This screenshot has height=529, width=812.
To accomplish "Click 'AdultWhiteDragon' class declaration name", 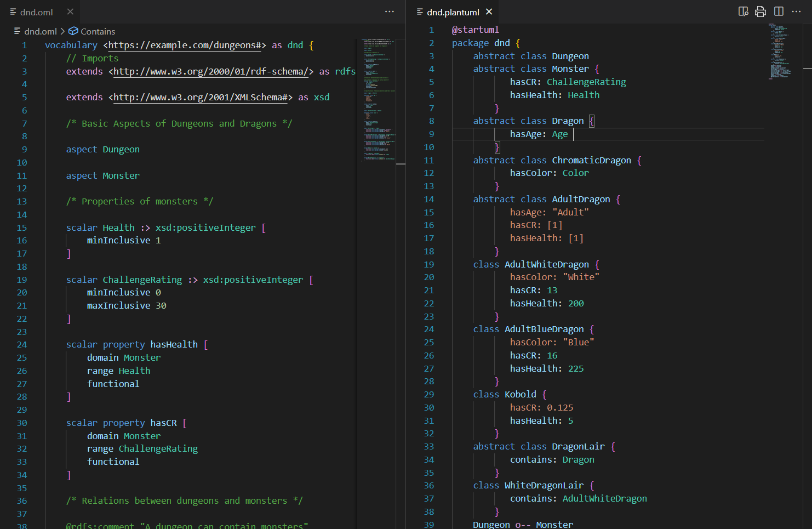I will pyautogui.click(x=547, y=264).
